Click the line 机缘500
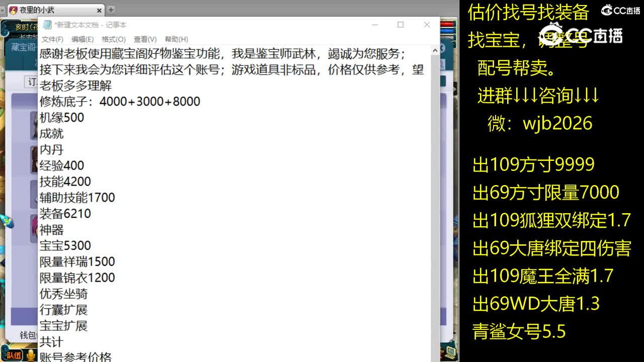Viewport: 644px width, 362px height. coord(62,118)
